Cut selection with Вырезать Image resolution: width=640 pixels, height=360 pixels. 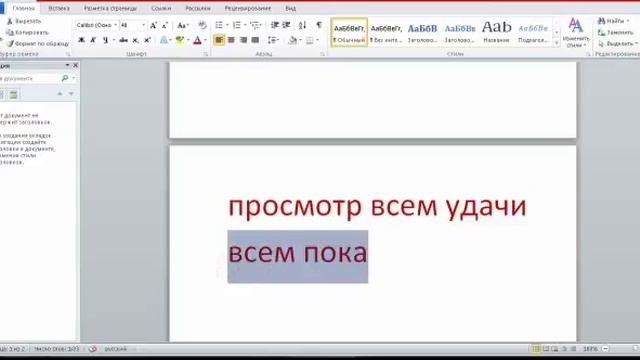click(24, 21)
